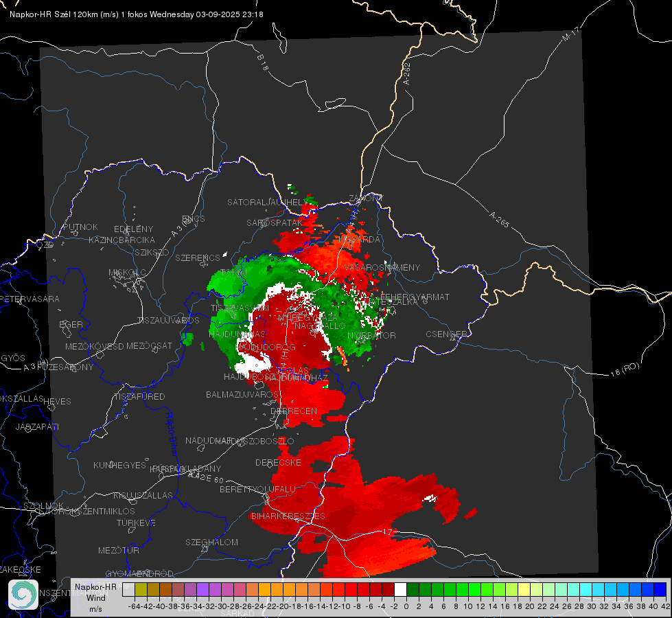Click the SÁTORALJAÚJHELY town label

(x=268, y=202)
